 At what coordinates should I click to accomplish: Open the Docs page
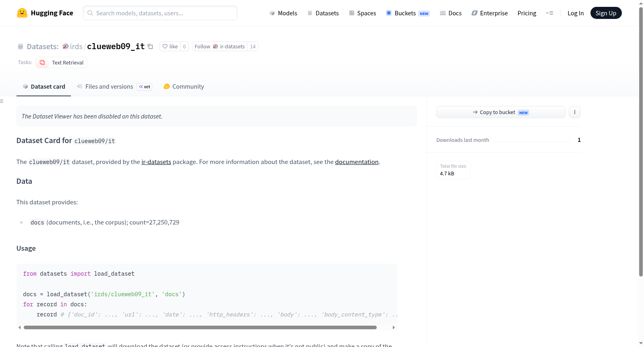pyautogui.click(x=451, y=13)
